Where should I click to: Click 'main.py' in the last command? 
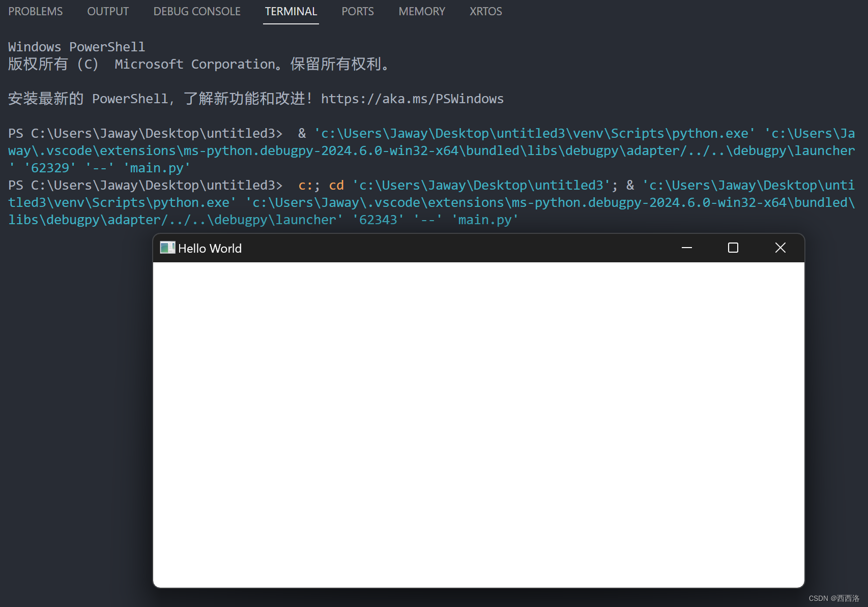485,220
